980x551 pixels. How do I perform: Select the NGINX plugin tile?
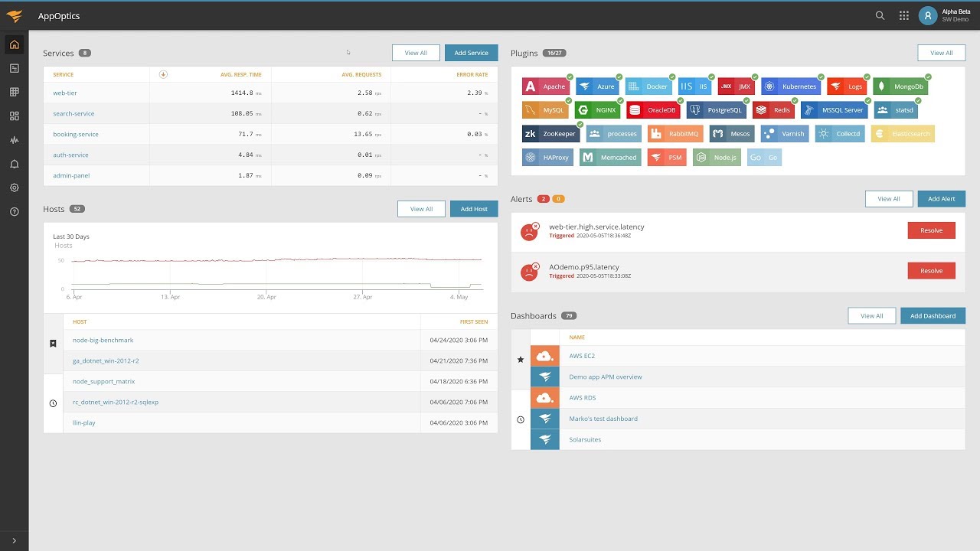[597, 110]
